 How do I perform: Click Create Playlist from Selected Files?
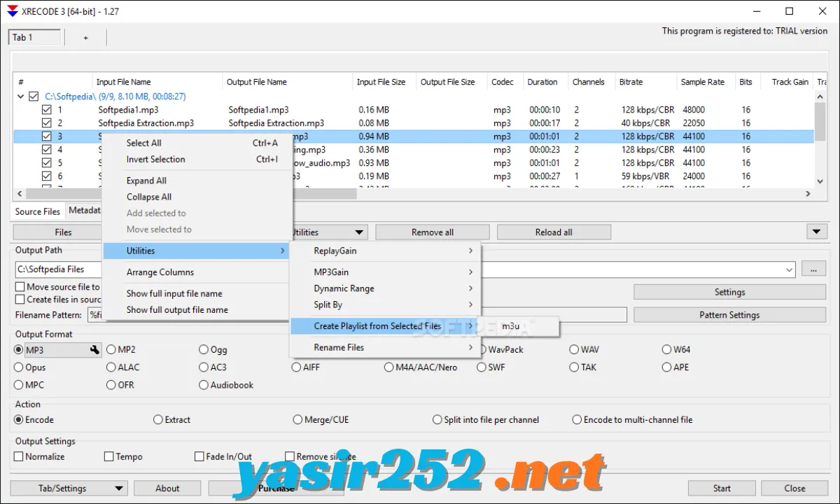tap(385, 326)
